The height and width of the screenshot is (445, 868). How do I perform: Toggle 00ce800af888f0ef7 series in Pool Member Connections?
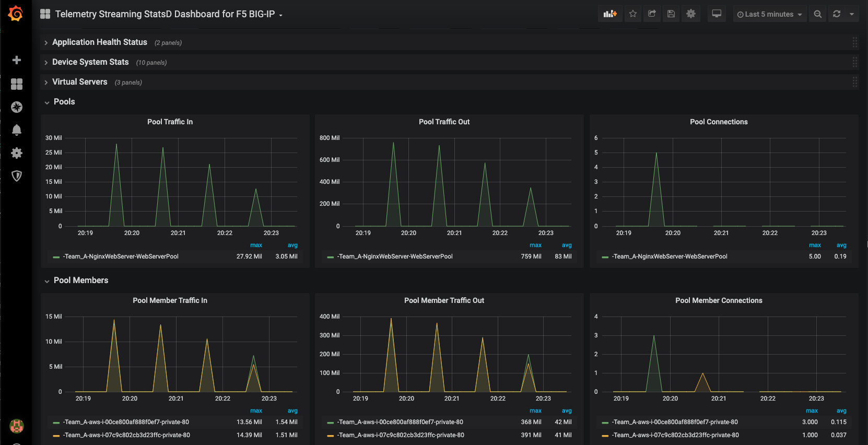(675, 422)
